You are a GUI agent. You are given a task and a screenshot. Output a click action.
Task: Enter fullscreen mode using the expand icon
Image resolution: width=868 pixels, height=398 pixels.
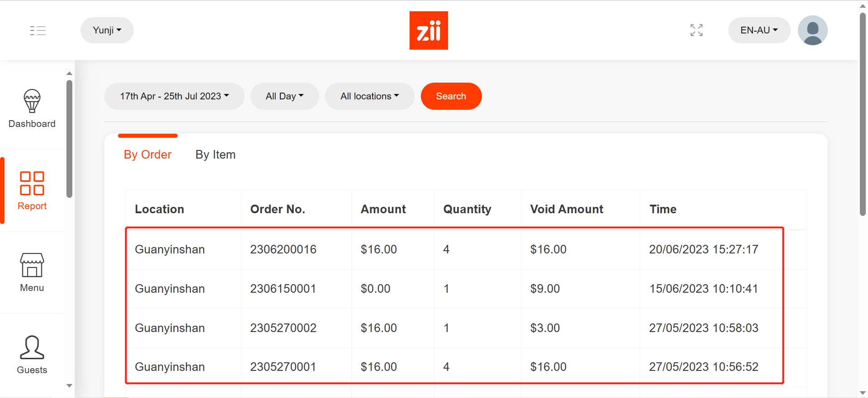[696, 30]
